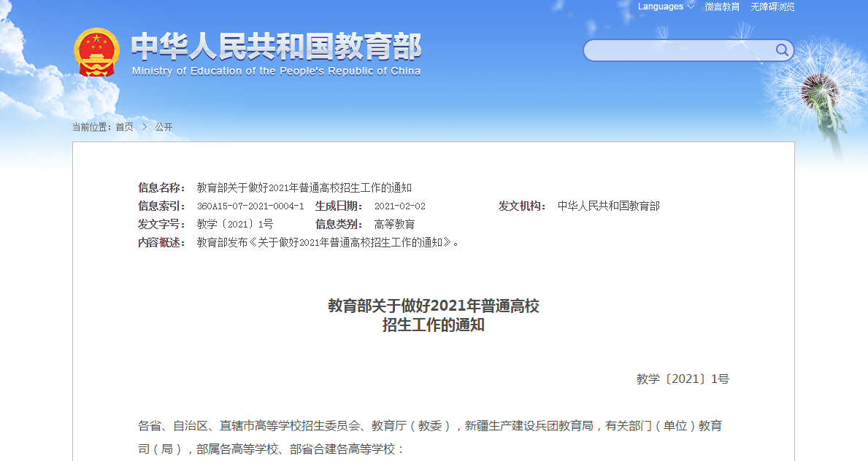Click the Ministry of Education English subtitle
The image size is (868, 461).
pos(276,71)
